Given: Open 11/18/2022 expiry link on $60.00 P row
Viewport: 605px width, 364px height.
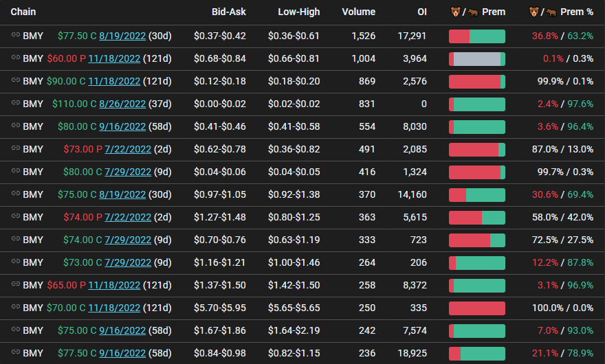Looking at the screenshot, I should 114,58.
